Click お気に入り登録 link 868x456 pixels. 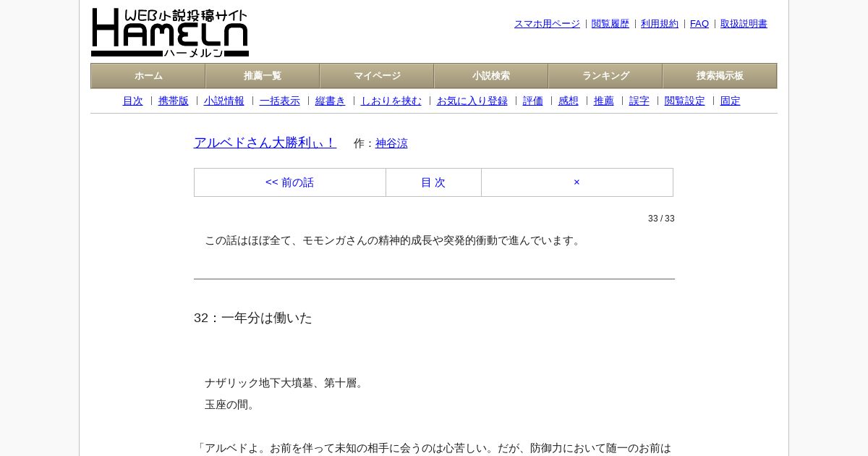coord(472,101)
